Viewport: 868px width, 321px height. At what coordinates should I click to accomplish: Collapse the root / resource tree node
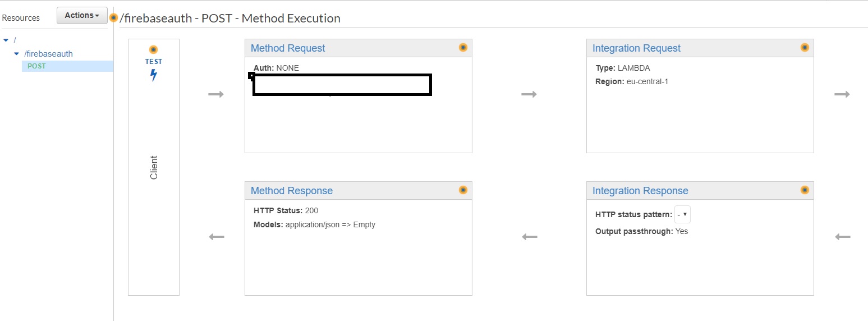click(6, 40)
